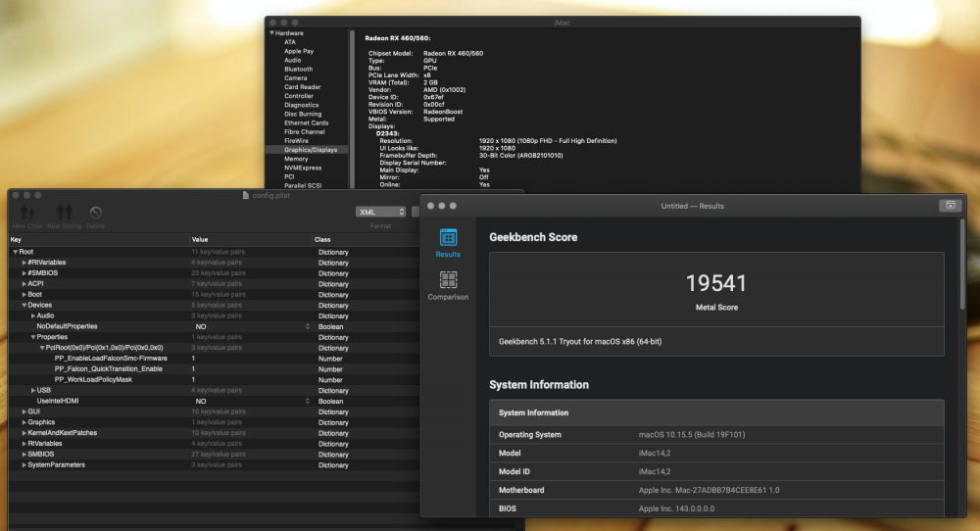Collapse the PciRoot(0x0) device path node
Viewport: 980px width, 531px height.
[42, 348]
